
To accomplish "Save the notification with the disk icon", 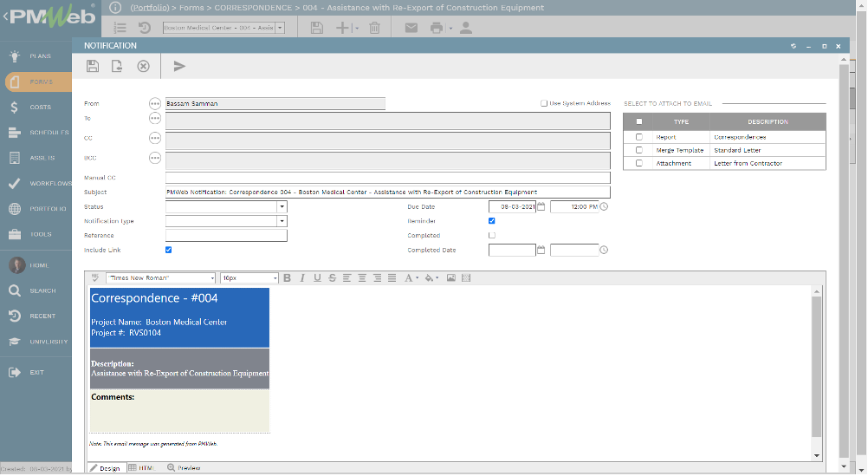I will [93, 67].
